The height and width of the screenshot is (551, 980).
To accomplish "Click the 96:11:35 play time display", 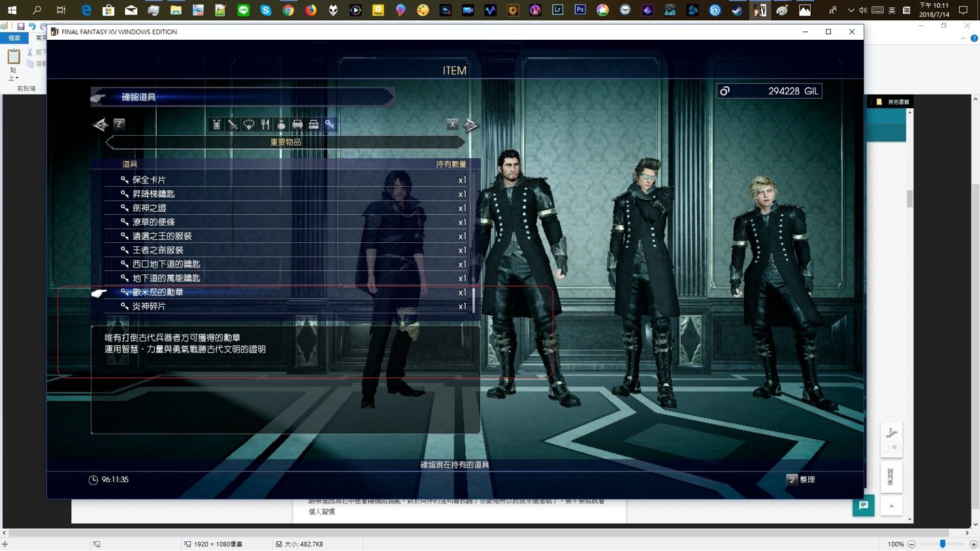I will [x=108, y=480].
